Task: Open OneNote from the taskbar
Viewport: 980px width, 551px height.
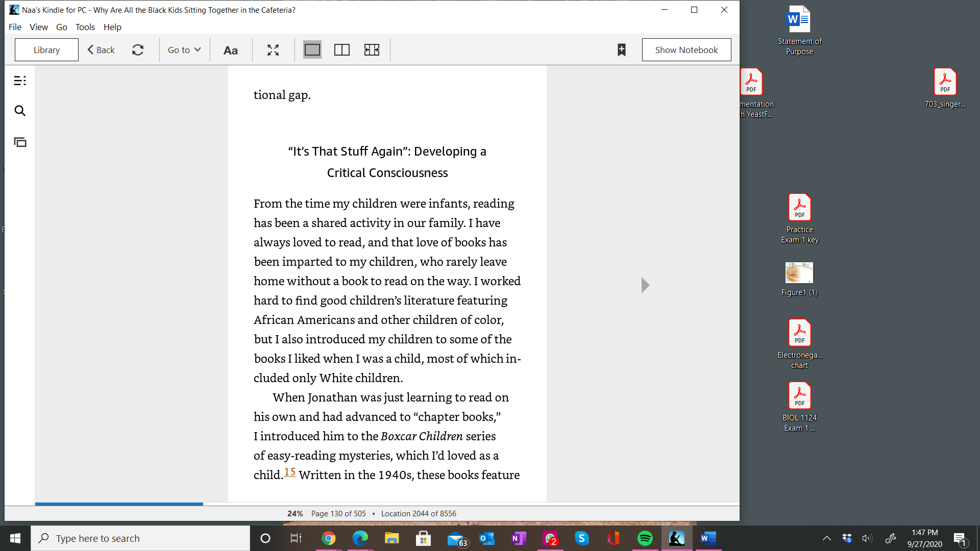Action: pos(519,538)
